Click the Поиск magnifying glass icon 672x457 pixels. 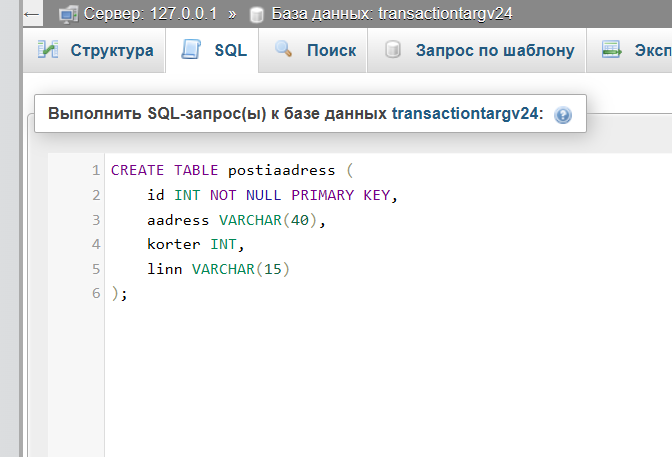[283, 49]
